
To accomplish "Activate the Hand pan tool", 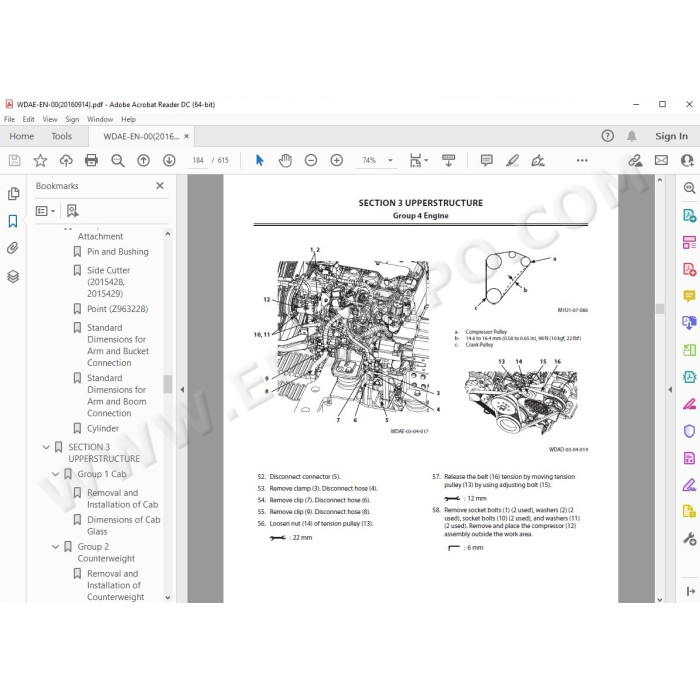I will [x=285, y=160].
